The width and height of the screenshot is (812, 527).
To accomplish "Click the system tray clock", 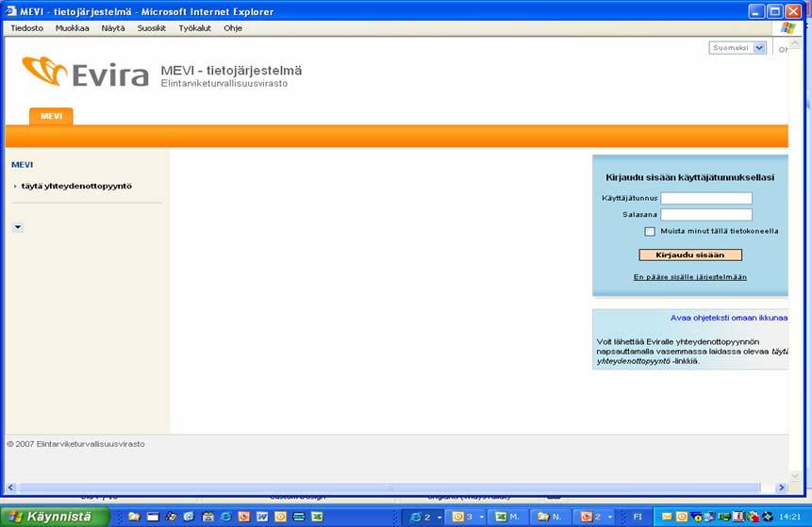I will [x=789, y=517].
